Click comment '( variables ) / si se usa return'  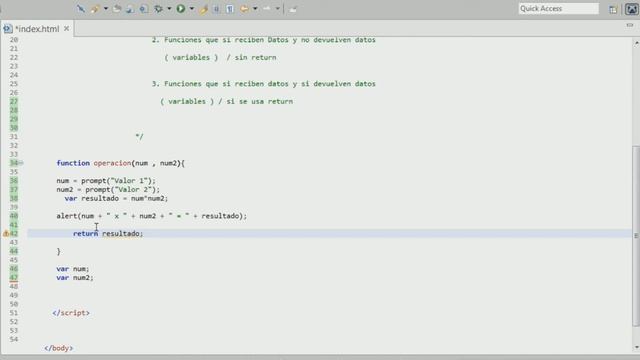(227, 101)
